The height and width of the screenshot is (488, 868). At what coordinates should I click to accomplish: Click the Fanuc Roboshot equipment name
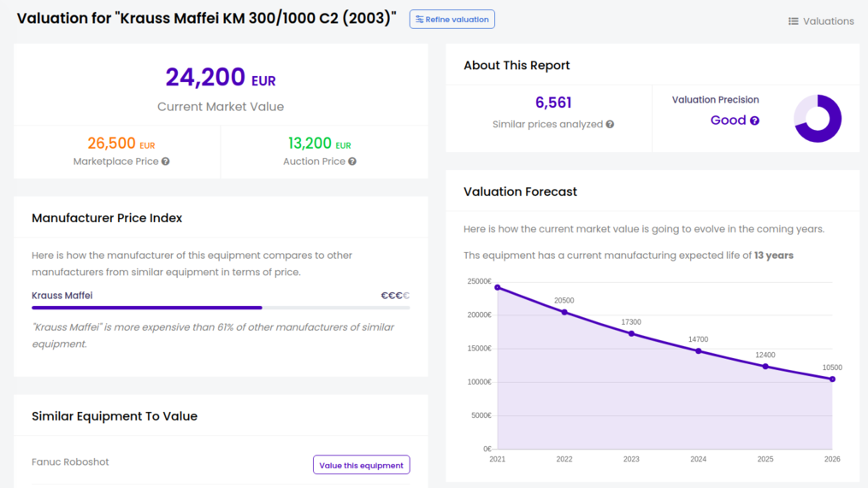tap(70, 462)
